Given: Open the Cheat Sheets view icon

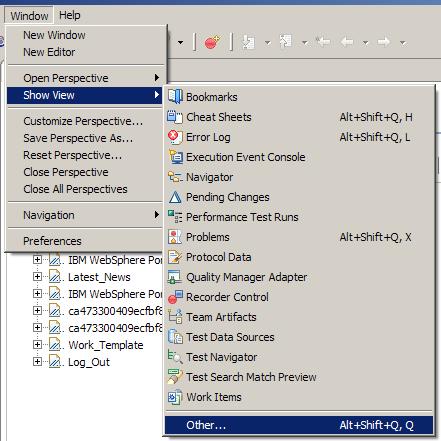Looking at the screenshot, I should pyautogui.click(x=175, y=117).
